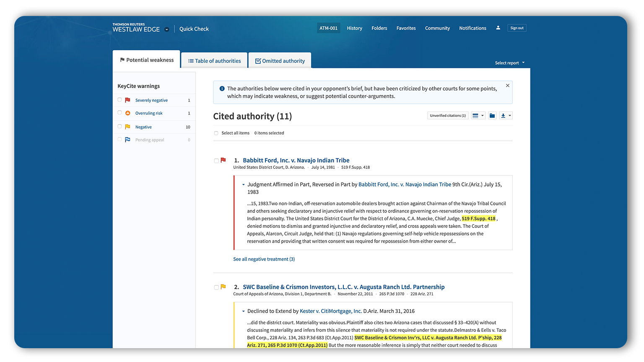Open the Select report dropdown
Viewport: 644px width, 362px height.
coord(509,63)
